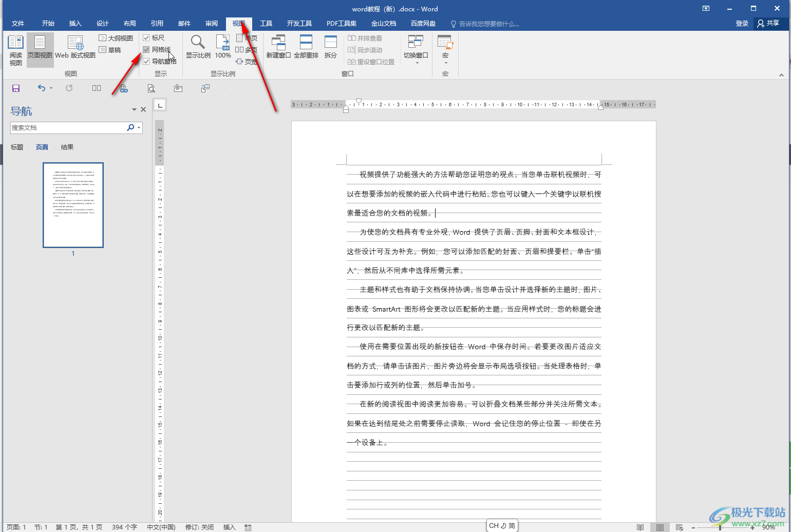Expand the Switch Windows dropdown (切换窗口)
791x532 pixels.
[416, 50]
